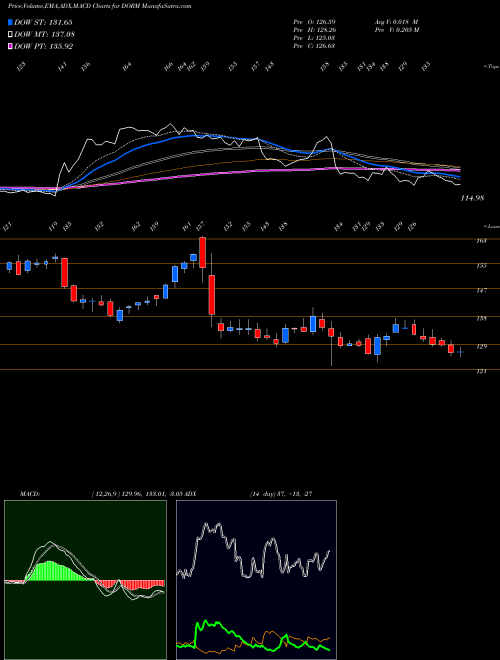
Task: Click the MACD values '(12,26,9) 129.96, 133.01'
Action: click(x=129, y=494)
